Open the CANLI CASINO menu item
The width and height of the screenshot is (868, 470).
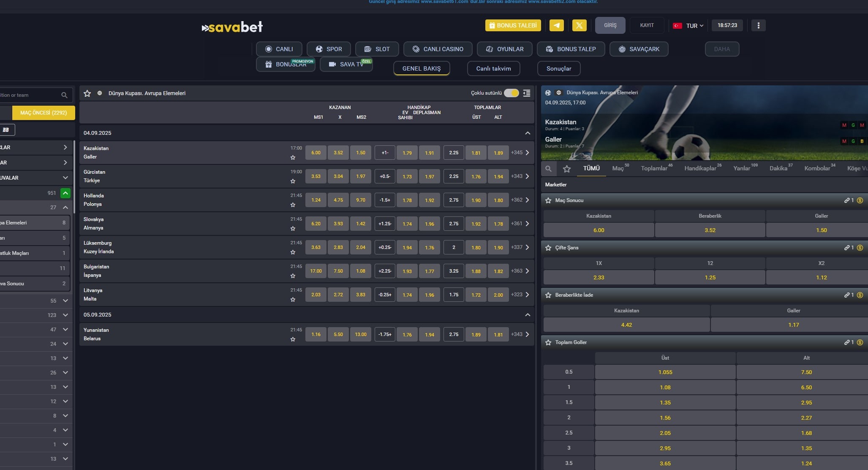point(438,49)
